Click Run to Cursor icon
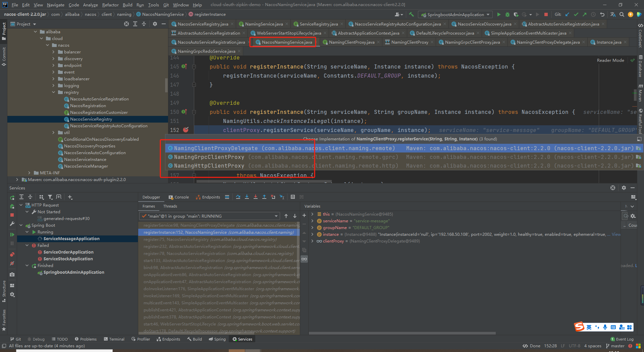Image resolution: width=644 pixels, height=352 pixels. pyautogui.click(x=282, y=197)
